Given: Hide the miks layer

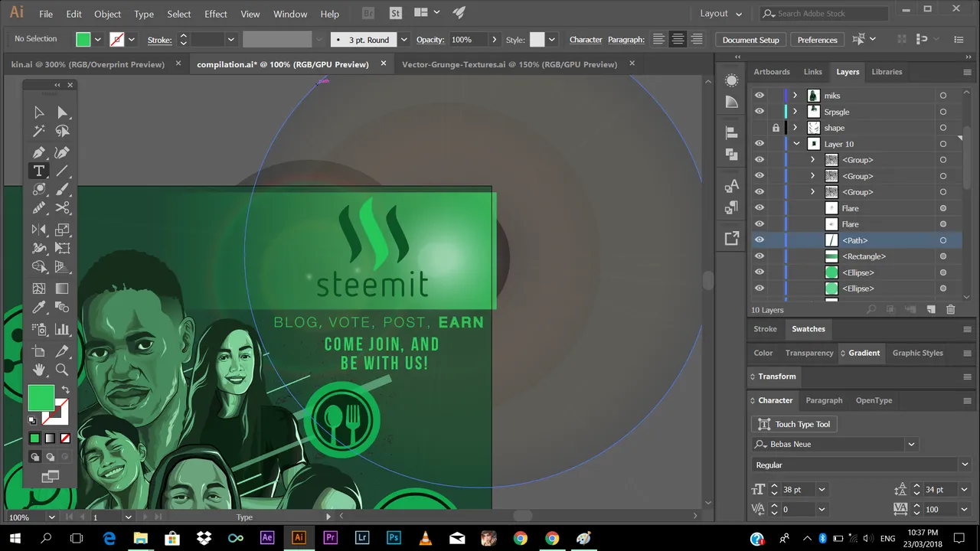Looking at the screenshot, I should (x=759, y=96).
